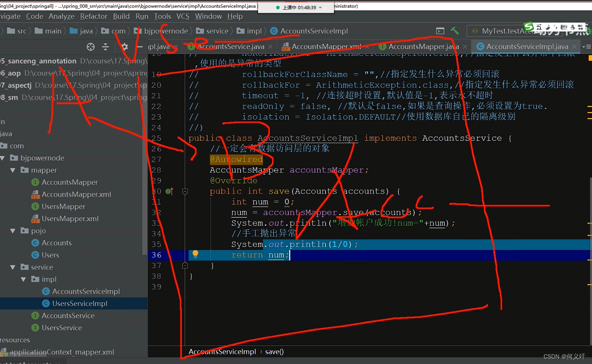592x364 pixels.
Task: Open the Refactor menu
Action: tap(93, 16)
